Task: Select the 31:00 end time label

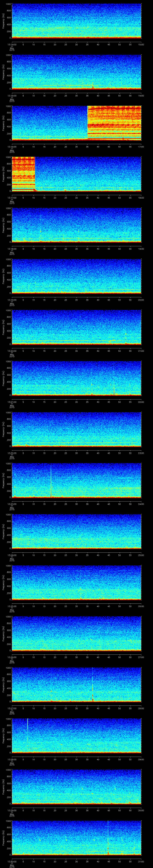Action: pyautogui.click(x=141, y=861)
